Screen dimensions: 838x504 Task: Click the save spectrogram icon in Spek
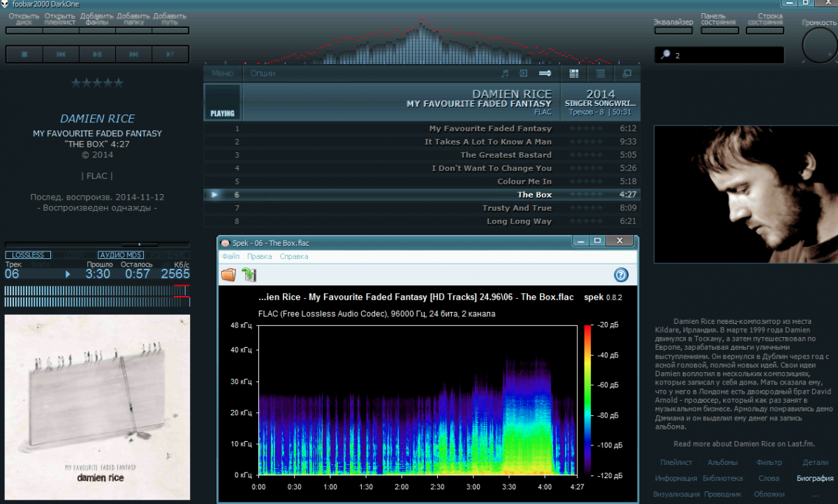[249, 275]
